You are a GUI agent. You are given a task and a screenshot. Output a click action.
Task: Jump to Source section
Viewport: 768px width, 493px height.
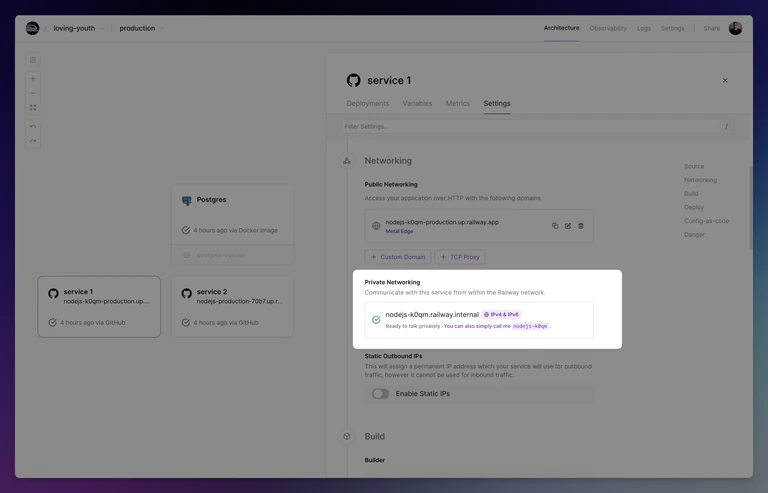pyautogui.click(x=694, y=166)
